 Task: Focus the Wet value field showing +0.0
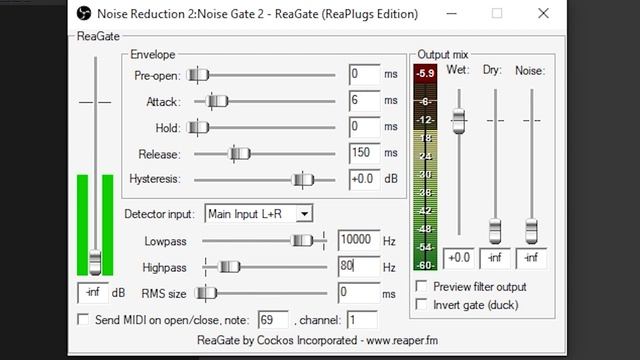[459, 258]
